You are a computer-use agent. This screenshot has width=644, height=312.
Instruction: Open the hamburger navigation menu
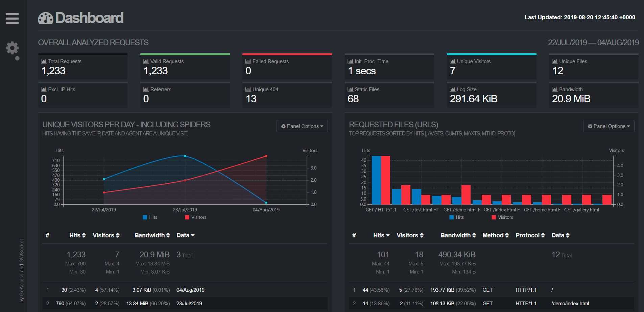(12, 18)
